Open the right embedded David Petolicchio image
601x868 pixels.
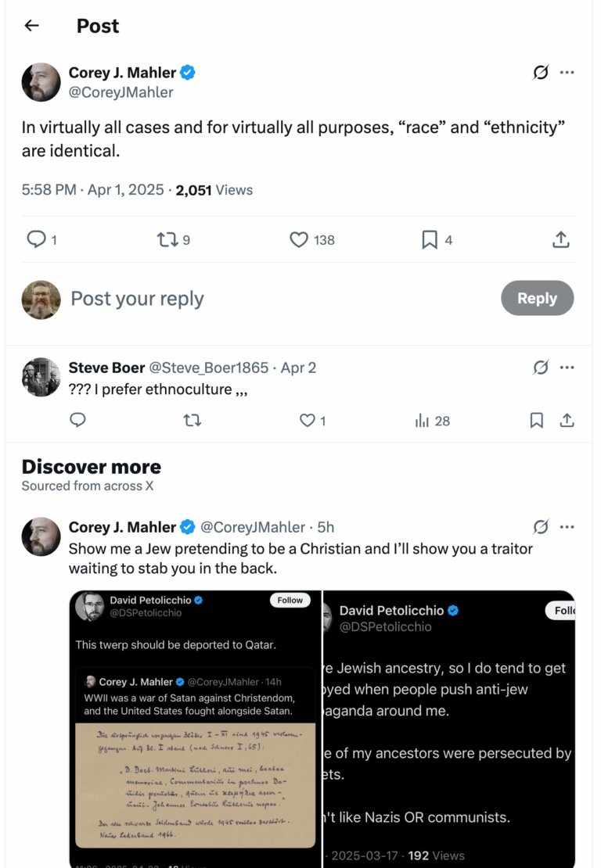[449, 729]
